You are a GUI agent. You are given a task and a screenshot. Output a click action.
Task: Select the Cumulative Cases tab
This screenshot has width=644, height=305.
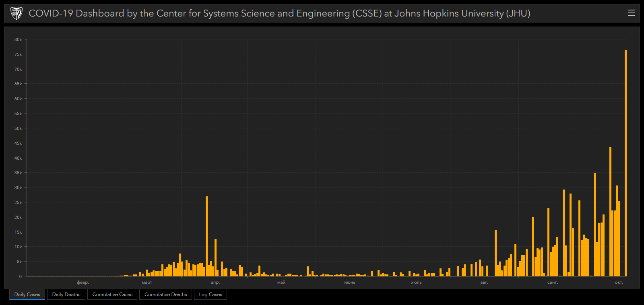(112, 295)
